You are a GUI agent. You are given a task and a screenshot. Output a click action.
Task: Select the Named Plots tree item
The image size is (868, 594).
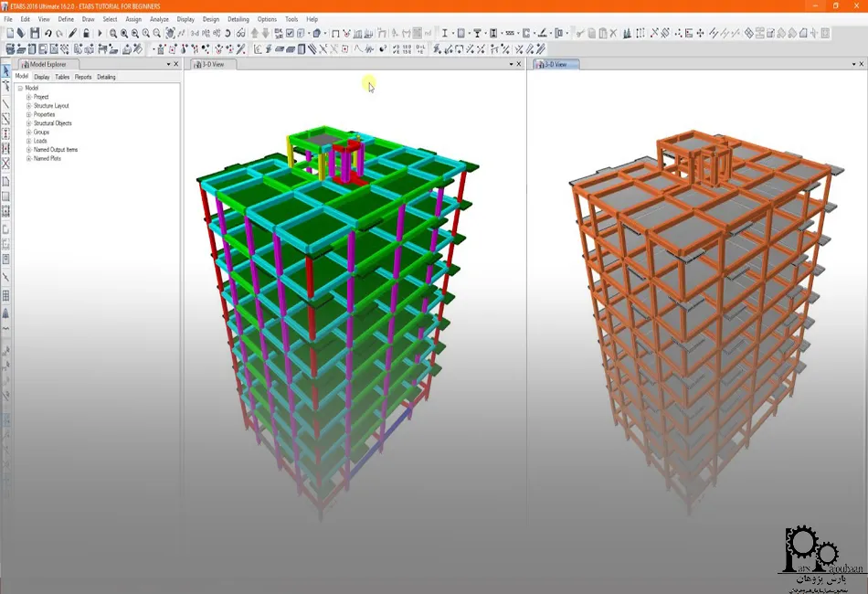(48, 158)
